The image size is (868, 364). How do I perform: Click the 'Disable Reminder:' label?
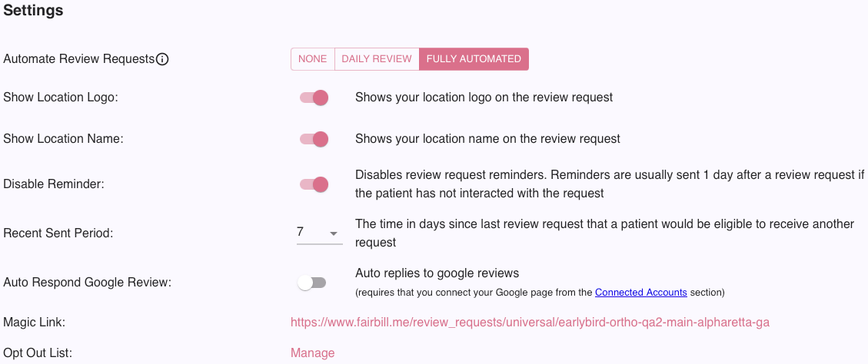tap(54, 184)
